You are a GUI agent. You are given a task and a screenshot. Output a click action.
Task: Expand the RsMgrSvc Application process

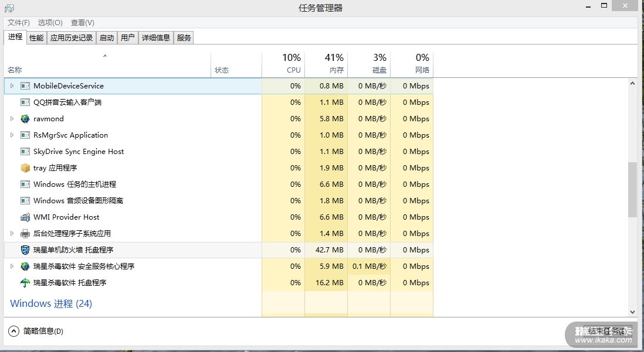coord(12,135)
